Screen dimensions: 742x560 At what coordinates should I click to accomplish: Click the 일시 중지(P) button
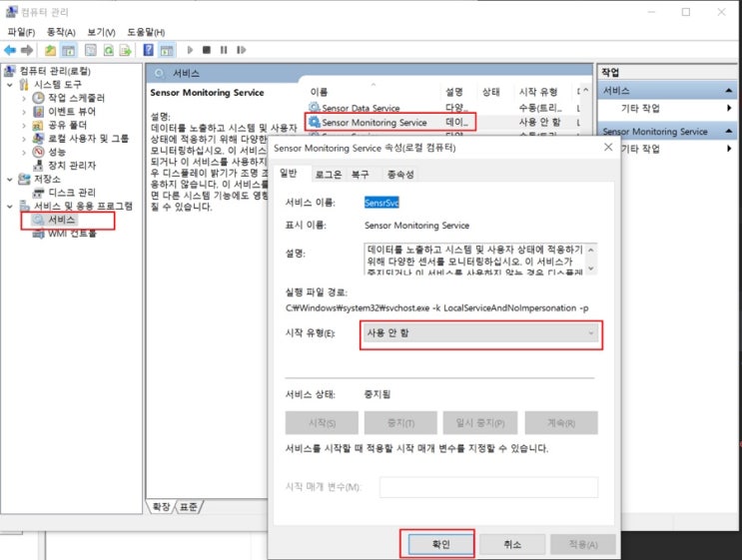pos(480,423)
